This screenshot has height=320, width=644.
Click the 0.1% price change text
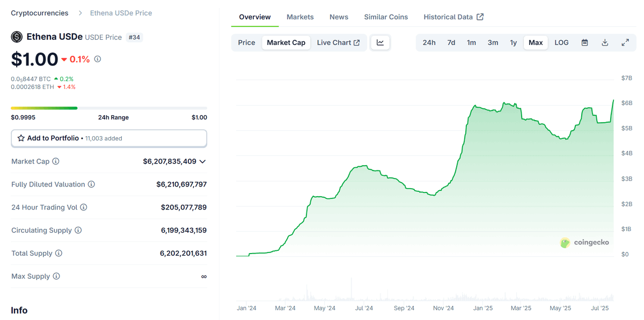pyautogui.click(x=79, y=59)
